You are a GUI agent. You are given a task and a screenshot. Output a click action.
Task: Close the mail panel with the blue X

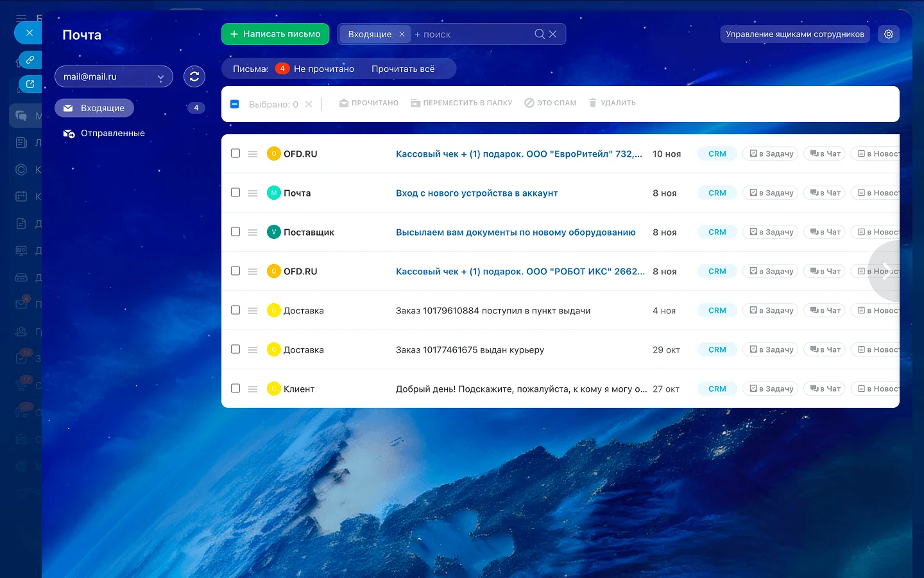29,33
